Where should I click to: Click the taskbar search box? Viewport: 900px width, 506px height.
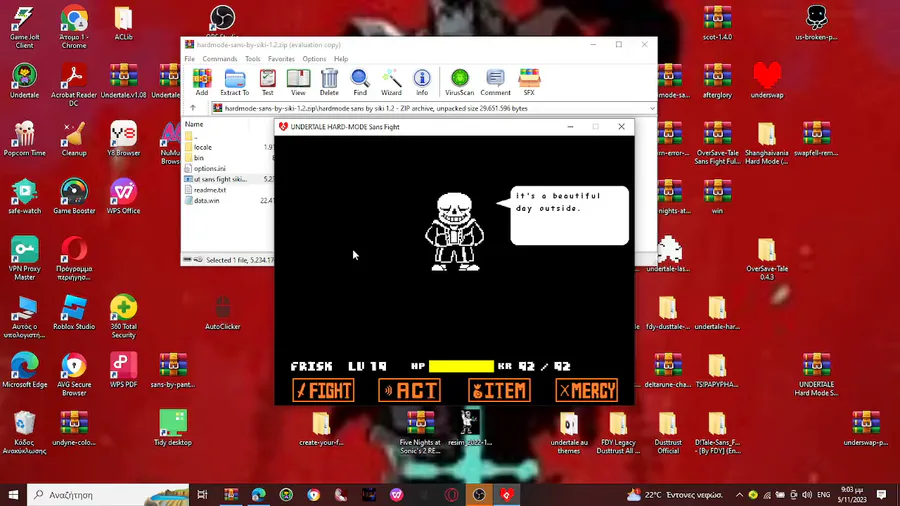pyautogui.click(x=108, y=495)
